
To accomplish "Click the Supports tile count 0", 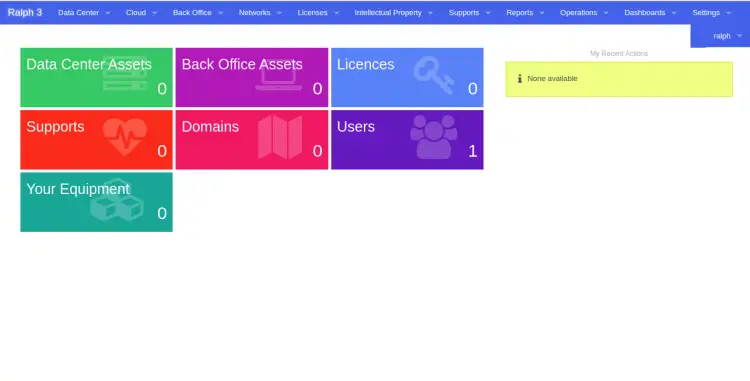I will tap(162, 151).
